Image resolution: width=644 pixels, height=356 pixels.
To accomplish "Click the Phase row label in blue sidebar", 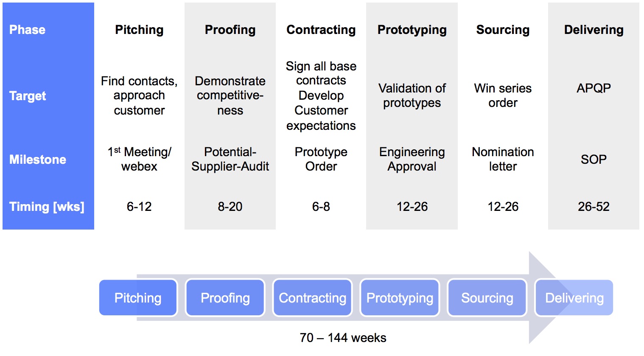I will pyautogui.click(x=28, y=30).
